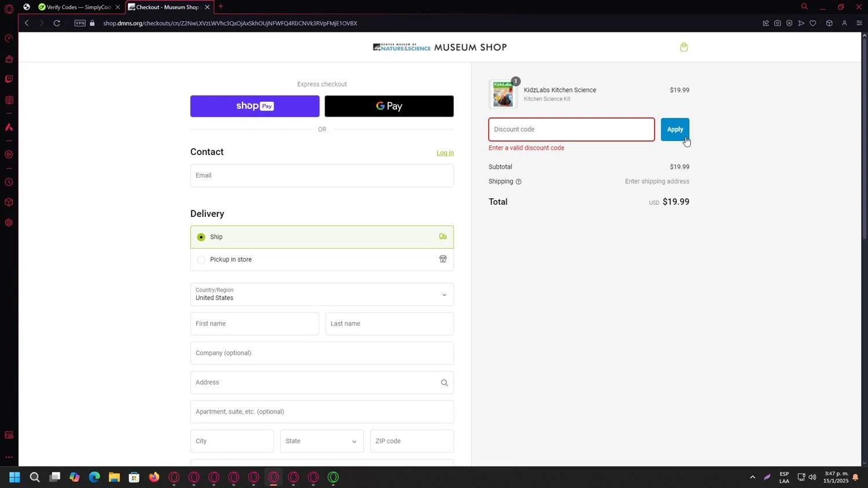Open the profile account icon
The image size is (868, 488).
(844, 23)
